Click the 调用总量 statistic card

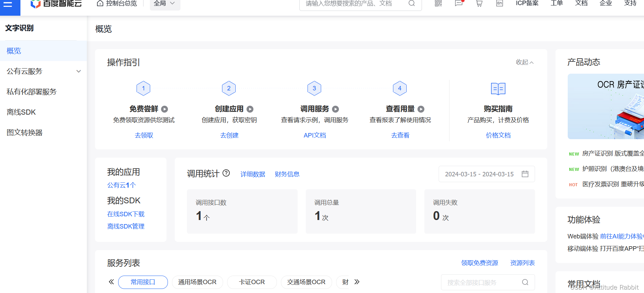[x=361, y=211]
